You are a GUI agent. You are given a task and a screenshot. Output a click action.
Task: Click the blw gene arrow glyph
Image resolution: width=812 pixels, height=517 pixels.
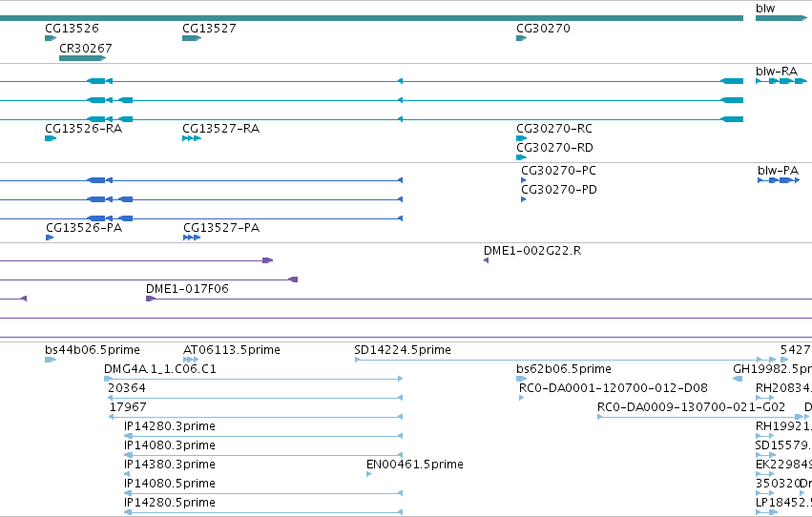[781, 18]
